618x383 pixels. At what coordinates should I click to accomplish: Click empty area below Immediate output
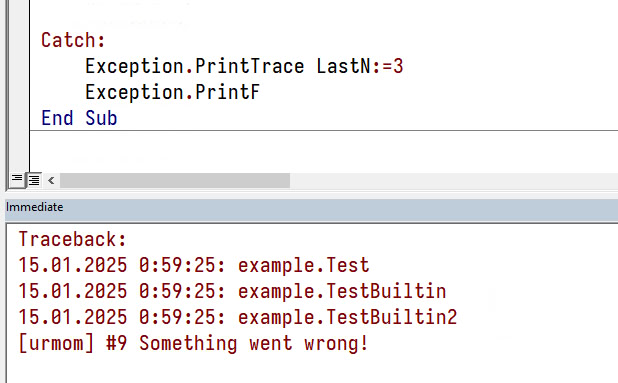(x=311, y=370)
